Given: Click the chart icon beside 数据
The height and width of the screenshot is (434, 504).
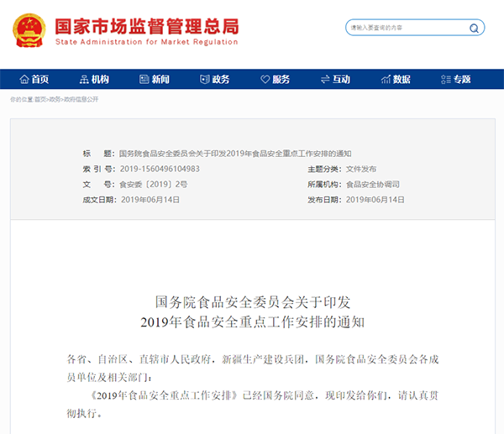Looking at the screenshot, I should click(x=386, y=79).
